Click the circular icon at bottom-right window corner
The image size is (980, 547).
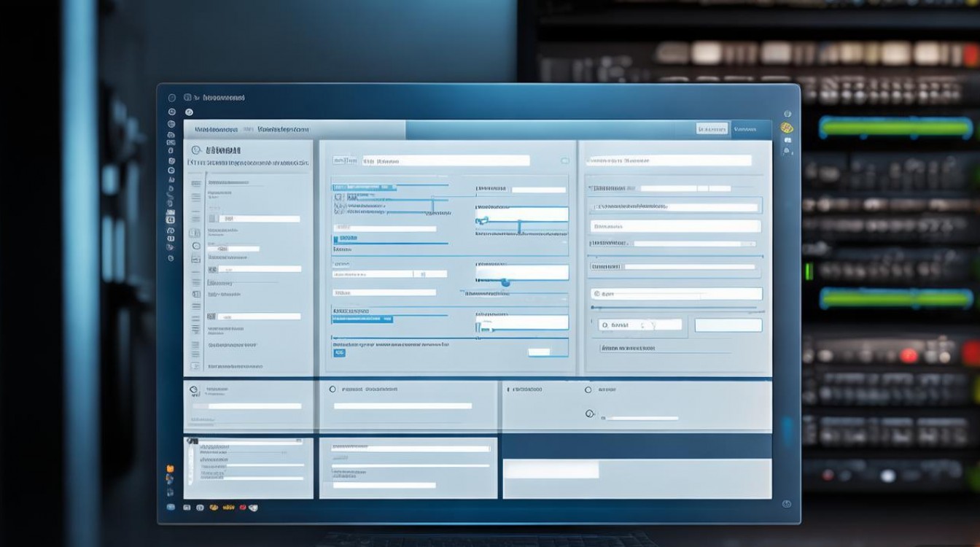click(786, 503)
